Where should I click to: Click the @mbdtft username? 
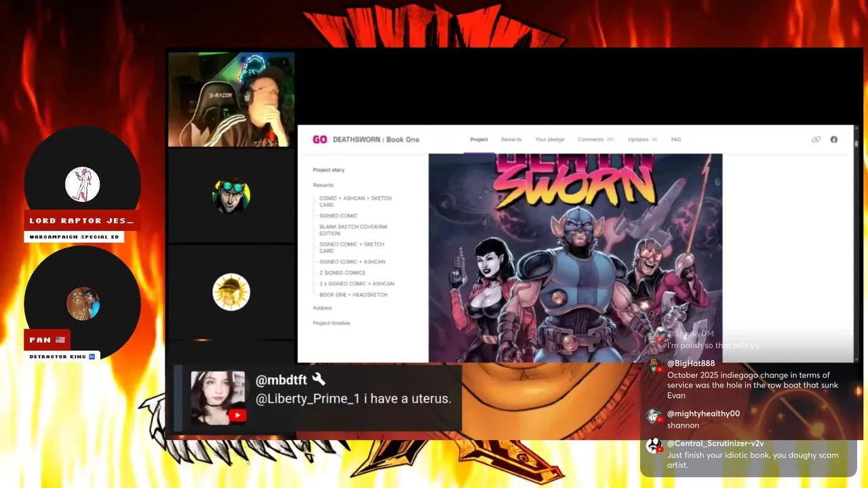pos(281,380)
